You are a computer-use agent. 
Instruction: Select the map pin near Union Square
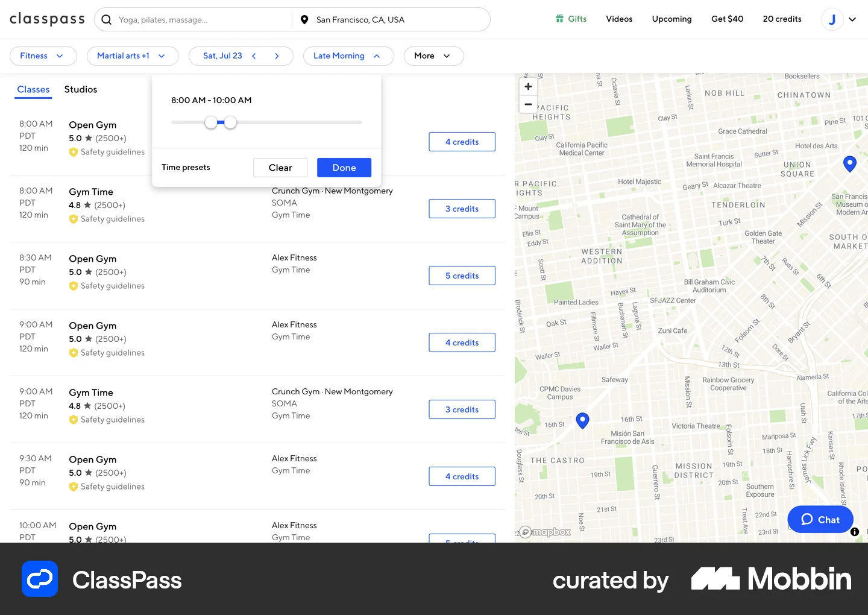pos(850,163)
